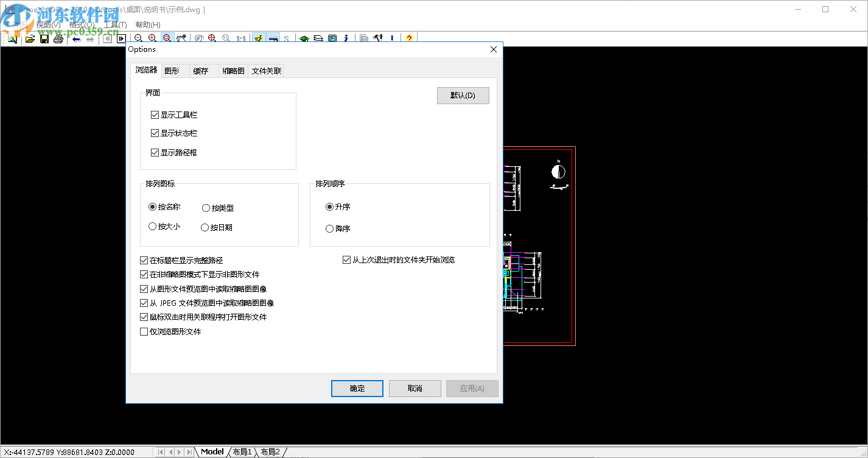Click the next file toolbar icon
The width and height of the screenshot is (868, 458).
point(121,38)
